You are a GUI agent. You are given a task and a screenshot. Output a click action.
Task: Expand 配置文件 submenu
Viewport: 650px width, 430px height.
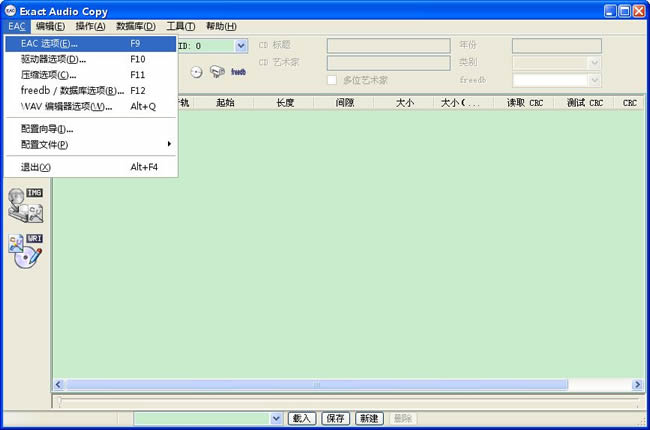click(x=91, y=145)
